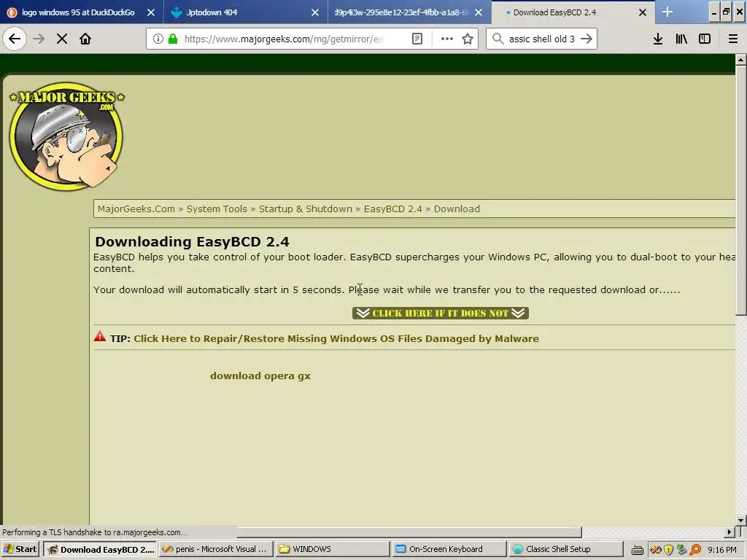747x560 pixels.
Task: Click the safely remove hardware tray icon
Action: [x=682, y=550]
